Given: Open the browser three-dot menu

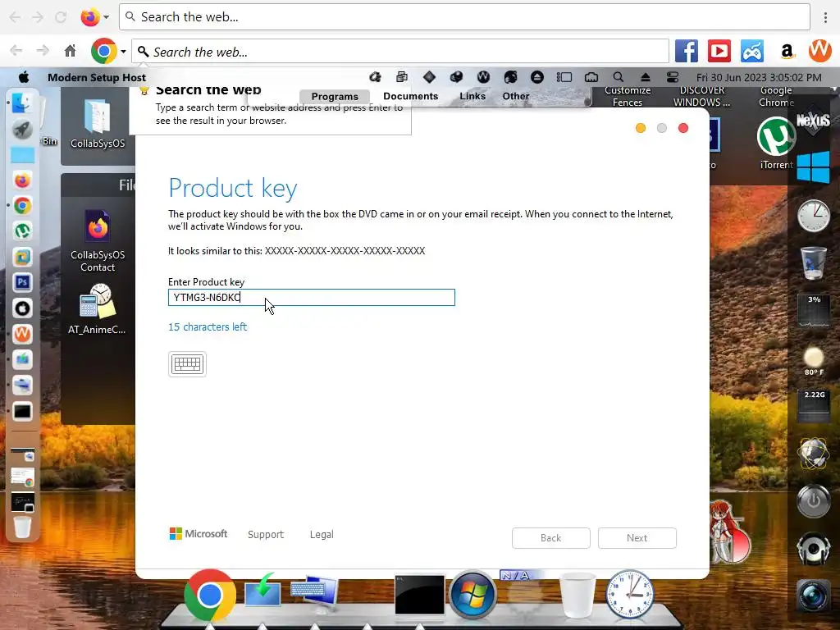Looking at the screenshot, I should point(825,17).
